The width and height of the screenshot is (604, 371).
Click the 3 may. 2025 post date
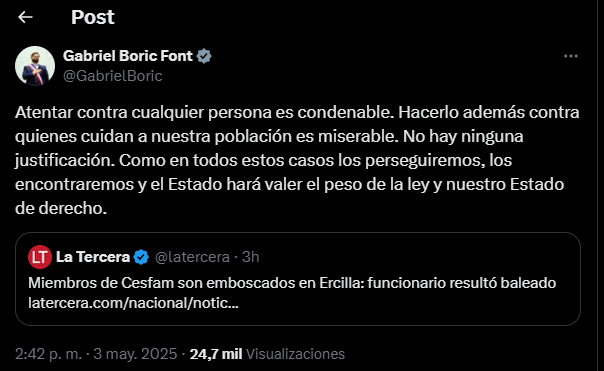click(135, 354)
